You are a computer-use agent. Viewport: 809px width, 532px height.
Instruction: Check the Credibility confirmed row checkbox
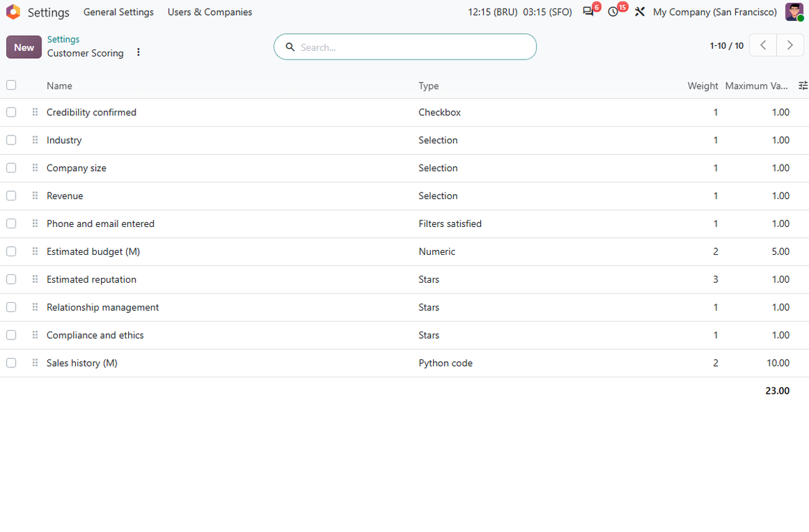11,112
